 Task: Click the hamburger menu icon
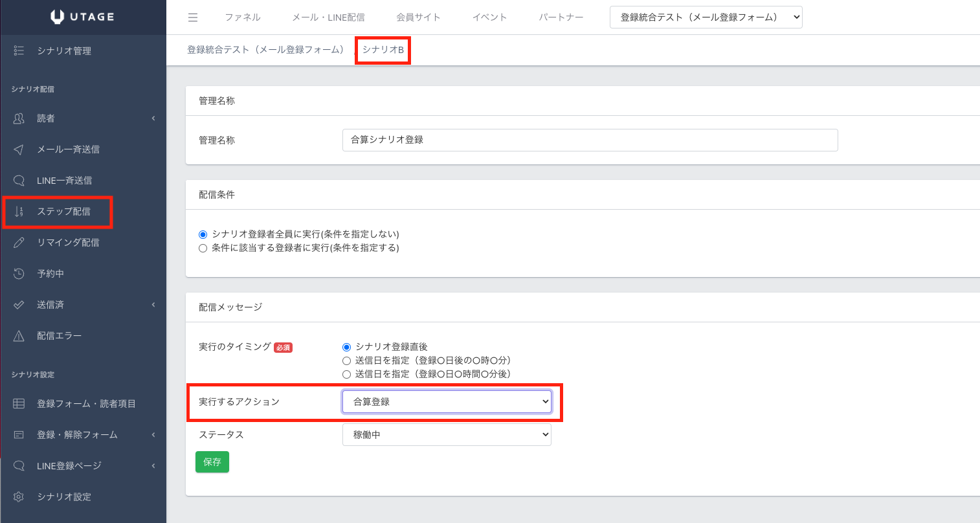point(193,17)
